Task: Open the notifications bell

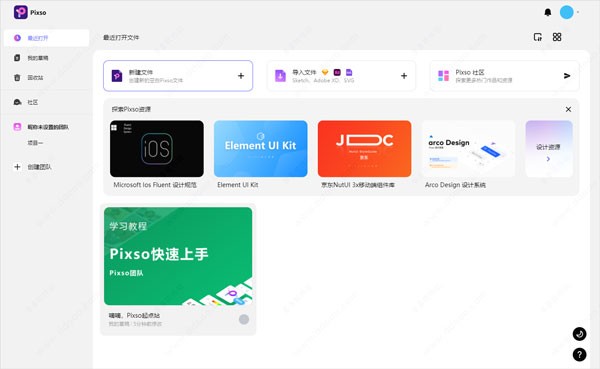Action: coord(548,12)
